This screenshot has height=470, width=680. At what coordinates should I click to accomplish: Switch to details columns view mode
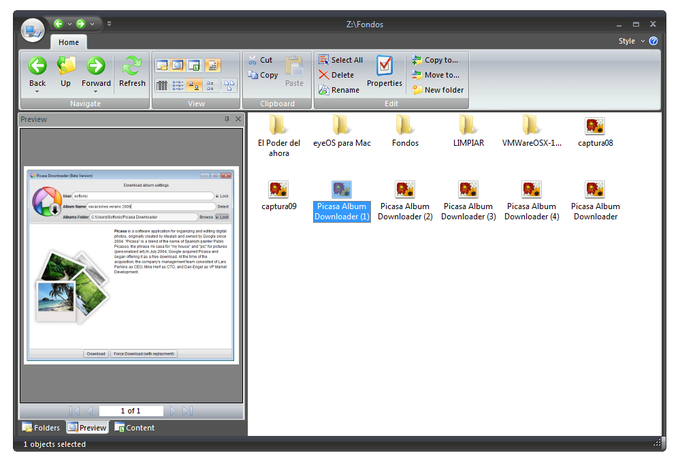tap(162, 85)
